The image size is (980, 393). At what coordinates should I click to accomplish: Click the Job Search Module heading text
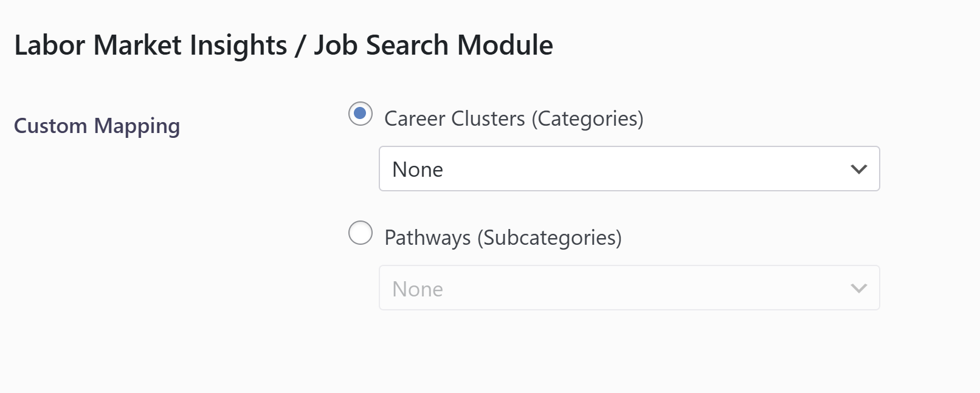[x=433, y=46]
